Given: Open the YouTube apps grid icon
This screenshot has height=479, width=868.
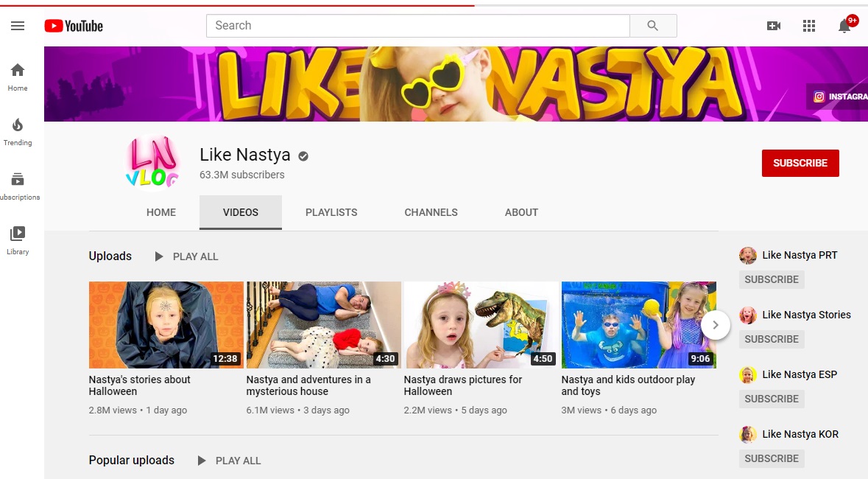Looking at the screenshot, I should click(809, 26).
